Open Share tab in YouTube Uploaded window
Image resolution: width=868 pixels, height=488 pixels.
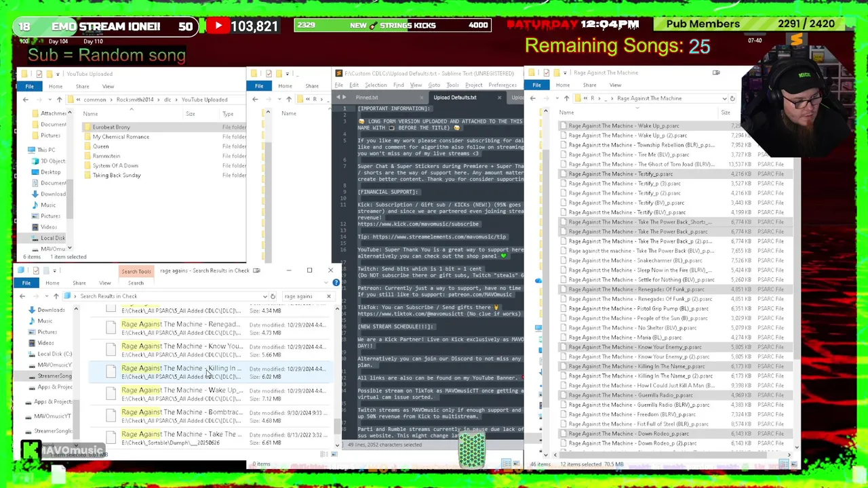point(82,86)
